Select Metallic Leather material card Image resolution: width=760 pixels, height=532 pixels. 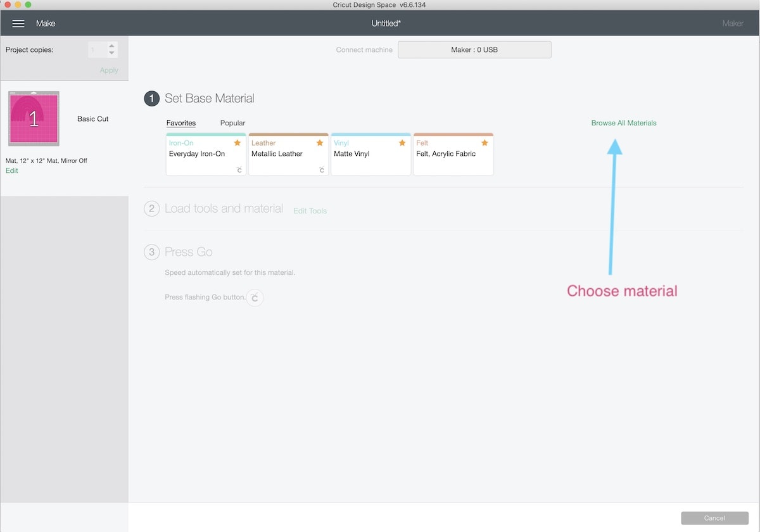[288, 155]
